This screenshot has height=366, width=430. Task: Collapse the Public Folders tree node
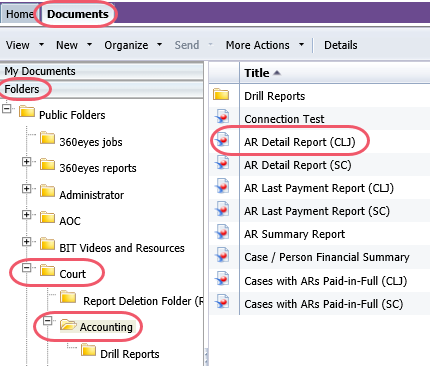[6, 109]
